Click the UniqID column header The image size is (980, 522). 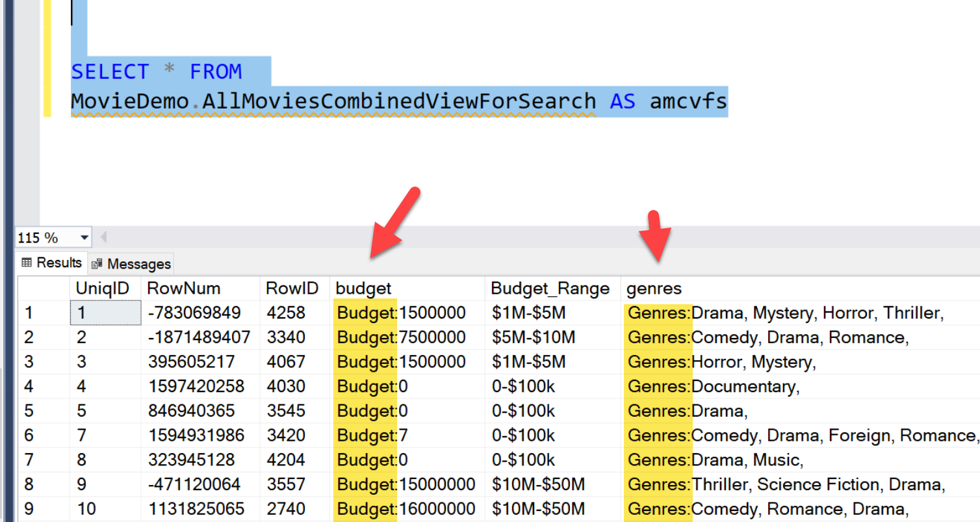pos(105,288)
